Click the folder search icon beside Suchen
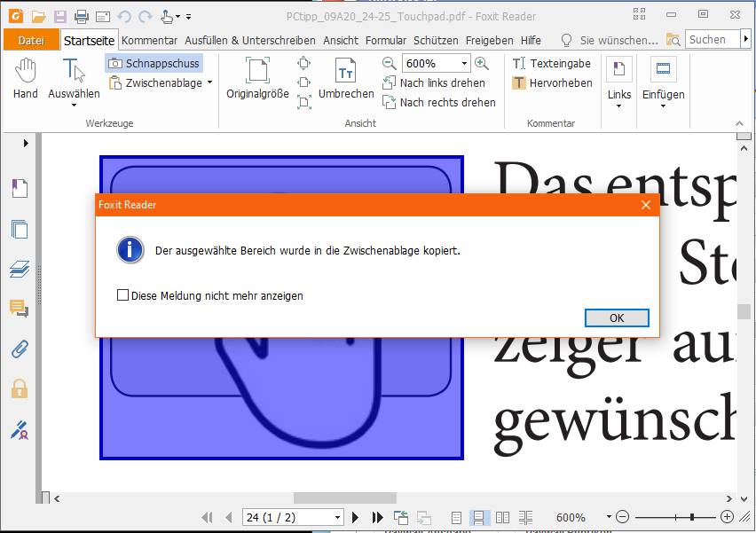Image resolution: width=756 pixels, height=533 pixels. coord(673,40)
